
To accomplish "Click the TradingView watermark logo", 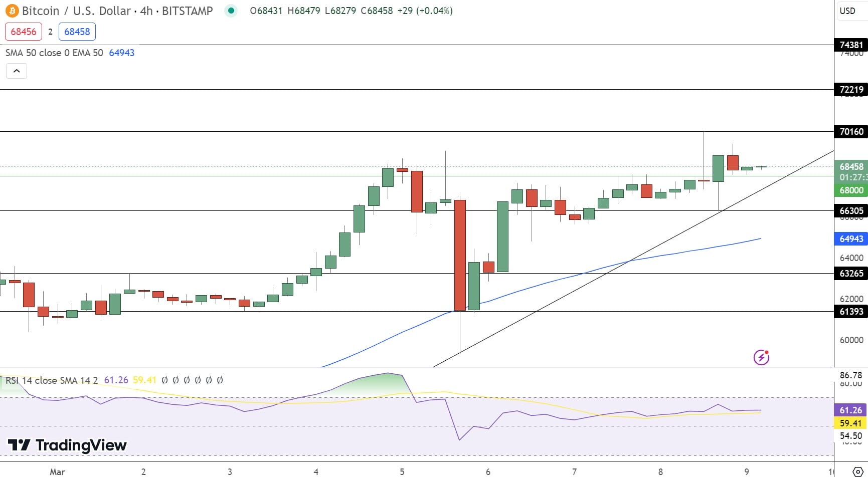I will coord(19,445).
